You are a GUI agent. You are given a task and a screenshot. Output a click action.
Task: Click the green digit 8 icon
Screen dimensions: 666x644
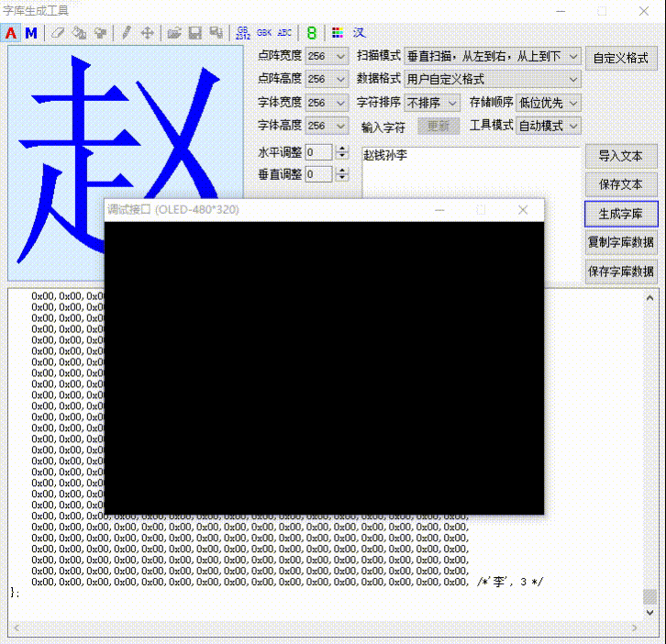click(x=312, y=33)
